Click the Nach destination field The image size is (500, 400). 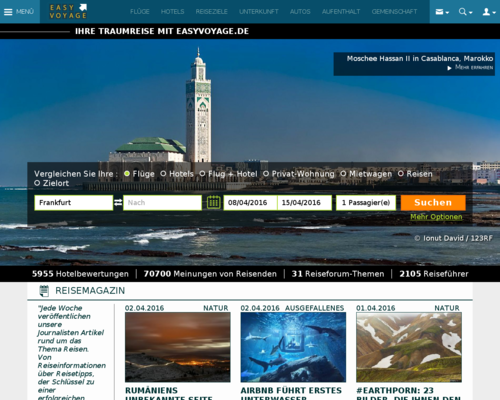pyautogui.click(x=162, y=203)
